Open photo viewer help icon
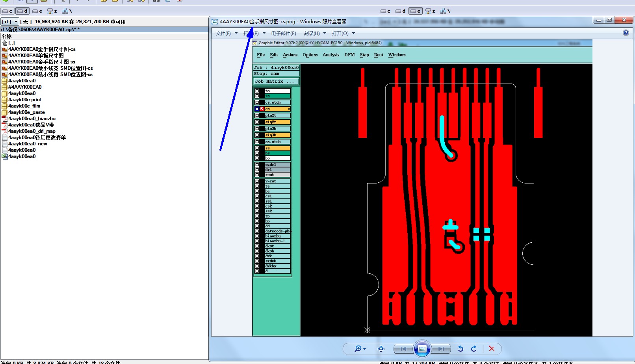Viewport: 635px width, 364px height. tap(626, 33)
